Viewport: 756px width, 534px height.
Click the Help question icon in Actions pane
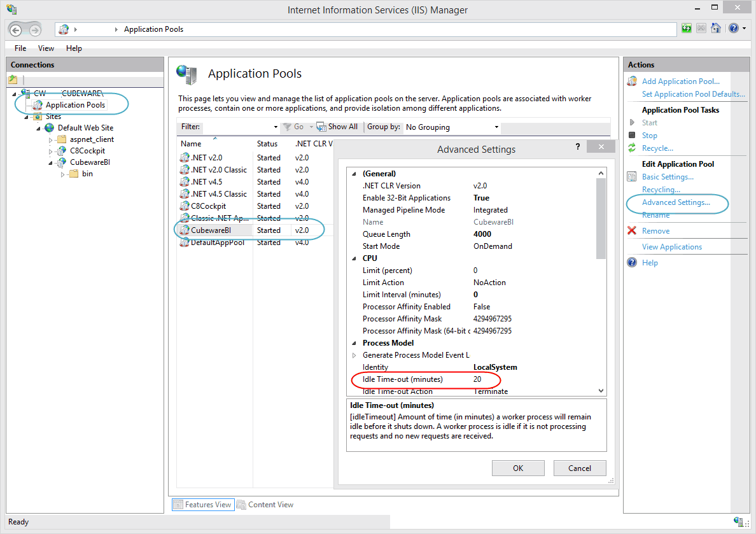point(632,262)
